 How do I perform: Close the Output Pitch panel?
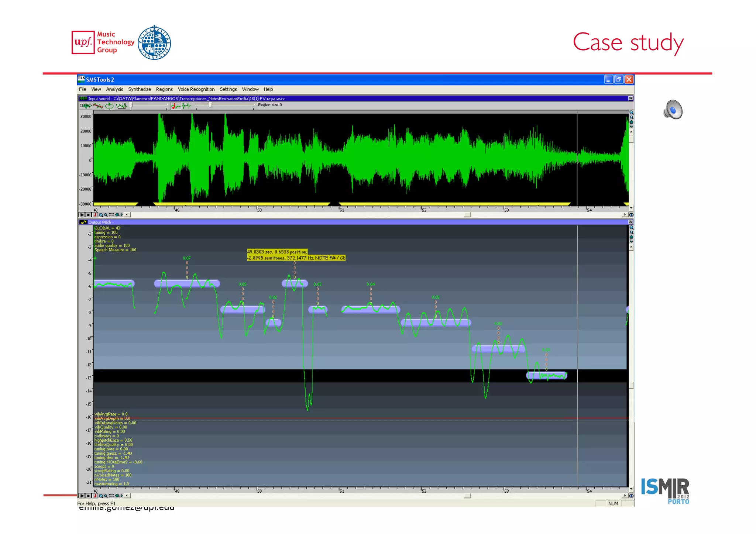pos(630,222)
